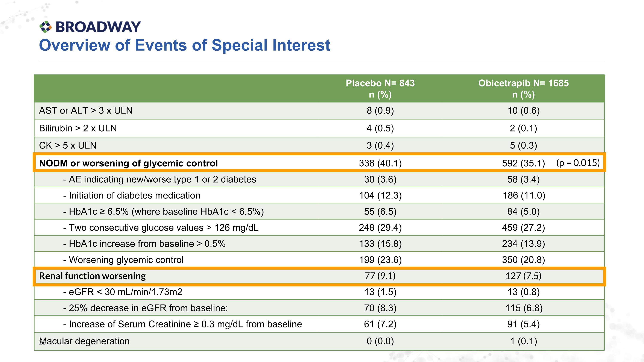The width and height of the screenshot is (644, 362).
Task: Click the BROADWAY logo wordmark
Action: coord(98,27)
